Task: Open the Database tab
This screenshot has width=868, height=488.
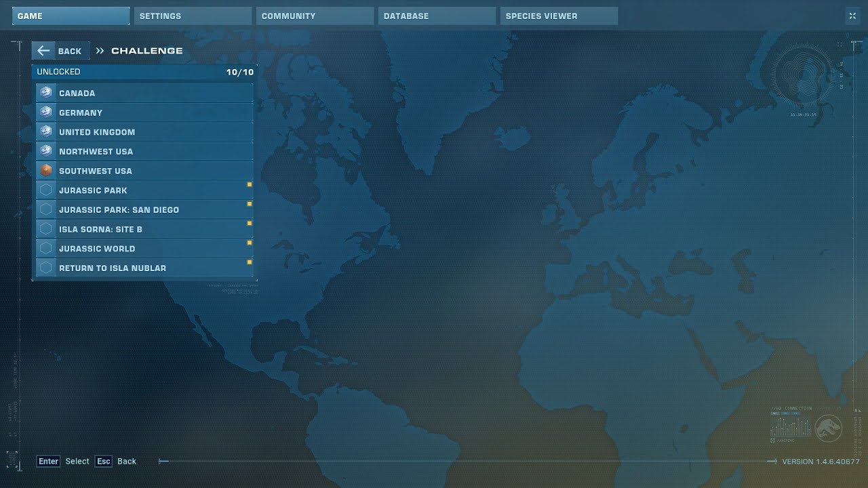Action: 437,16
